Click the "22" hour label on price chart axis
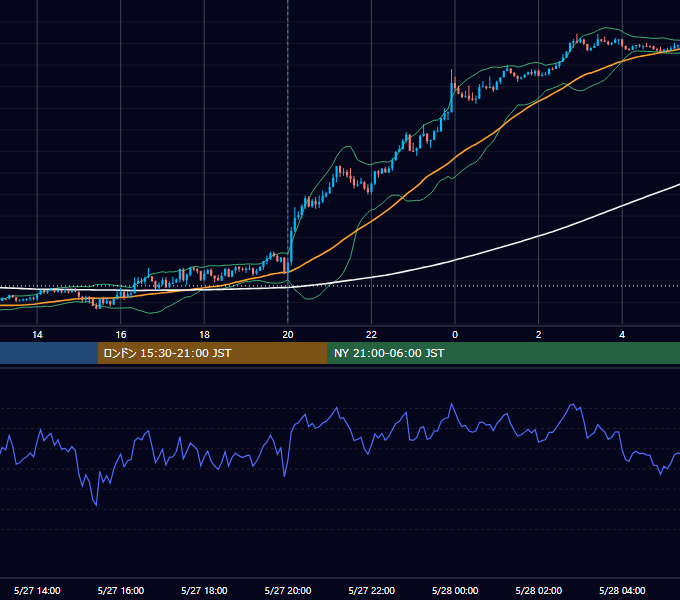 371,335
